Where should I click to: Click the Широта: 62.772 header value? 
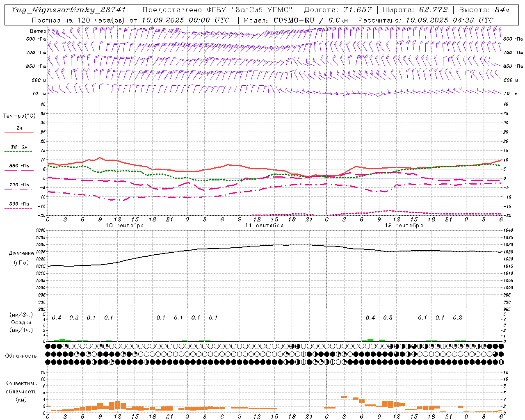pos(415,10)
